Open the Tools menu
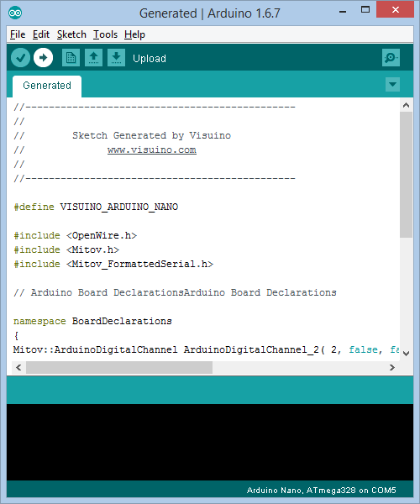The width and height of the screenshot is (420, 504). click(x=105, y=34)
